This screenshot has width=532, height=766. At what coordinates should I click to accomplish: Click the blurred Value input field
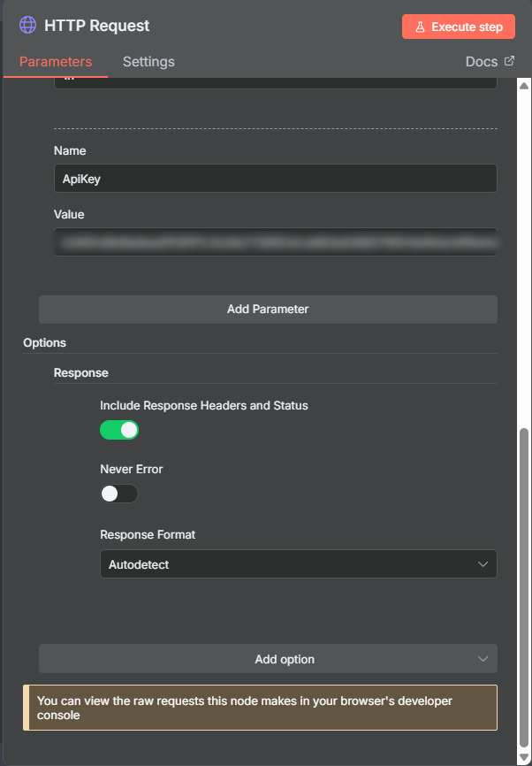(x=275, y=241)
